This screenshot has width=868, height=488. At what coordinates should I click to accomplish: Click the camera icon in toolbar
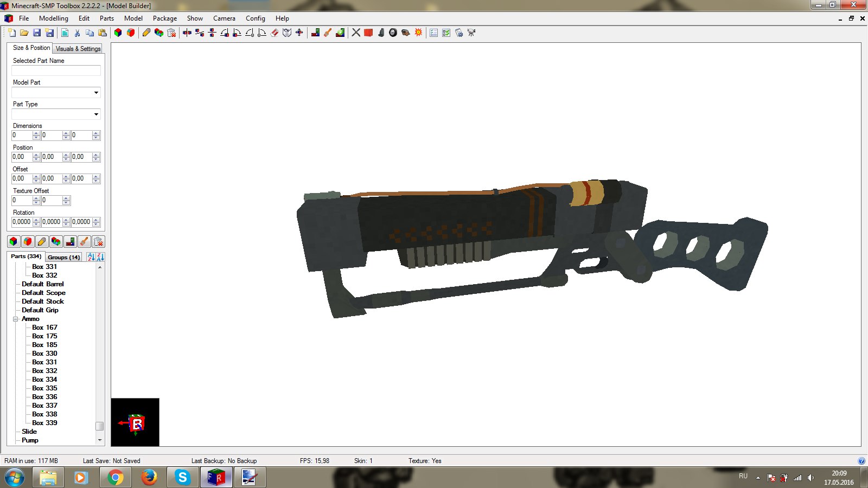471,33
